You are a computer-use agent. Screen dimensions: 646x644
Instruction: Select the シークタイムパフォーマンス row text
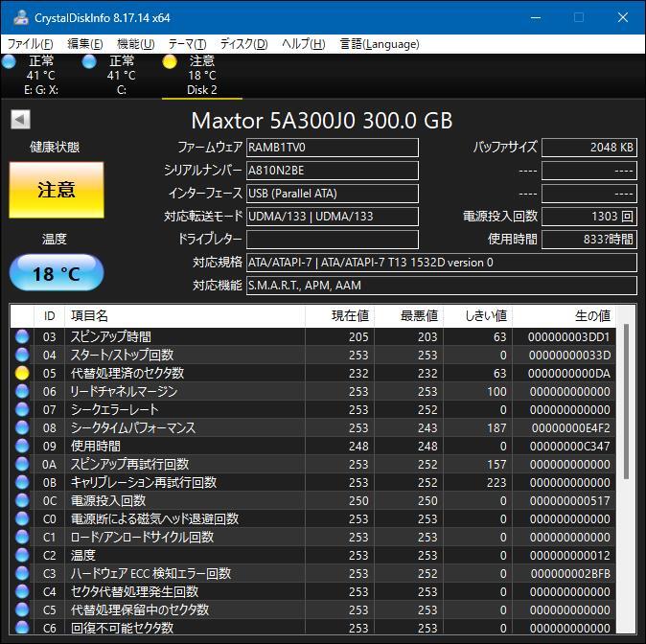coord(133,427)
